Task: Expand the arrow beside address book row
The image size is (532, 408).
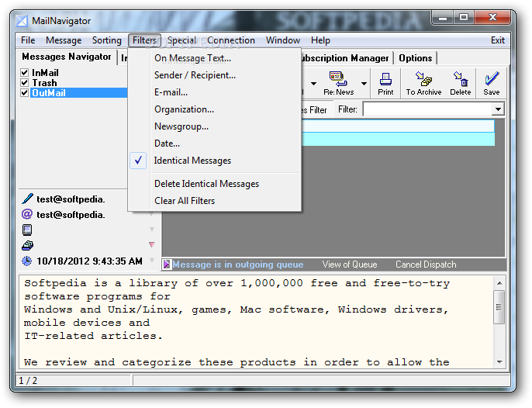Action: pyautogui.click(x=152, y=229)
